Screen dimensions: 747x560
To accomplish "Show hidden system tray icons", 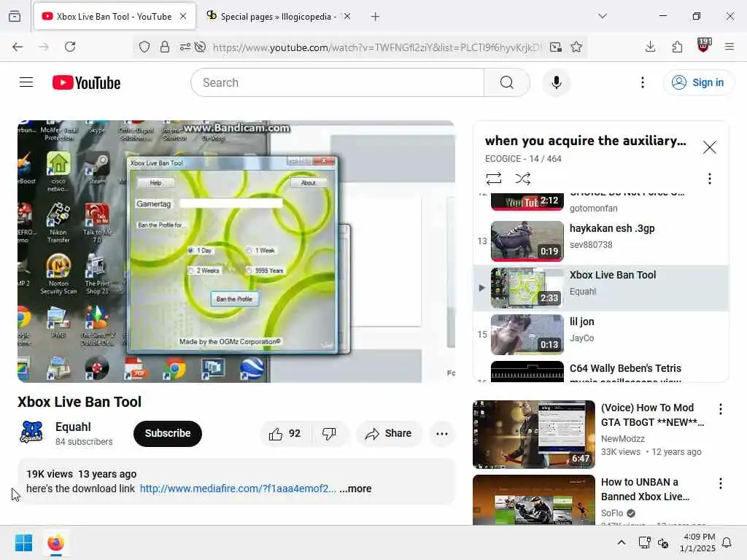I will coord(622,542).
